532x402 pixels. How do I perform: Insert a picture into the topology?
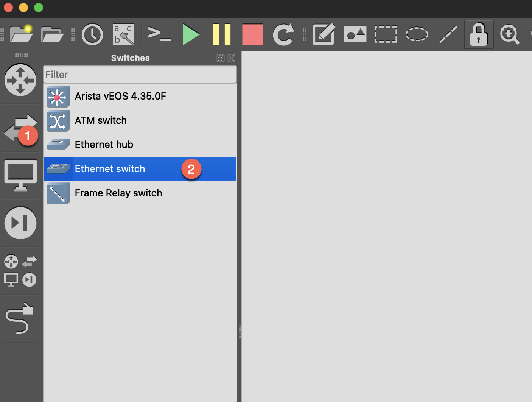tap(355, 34)
